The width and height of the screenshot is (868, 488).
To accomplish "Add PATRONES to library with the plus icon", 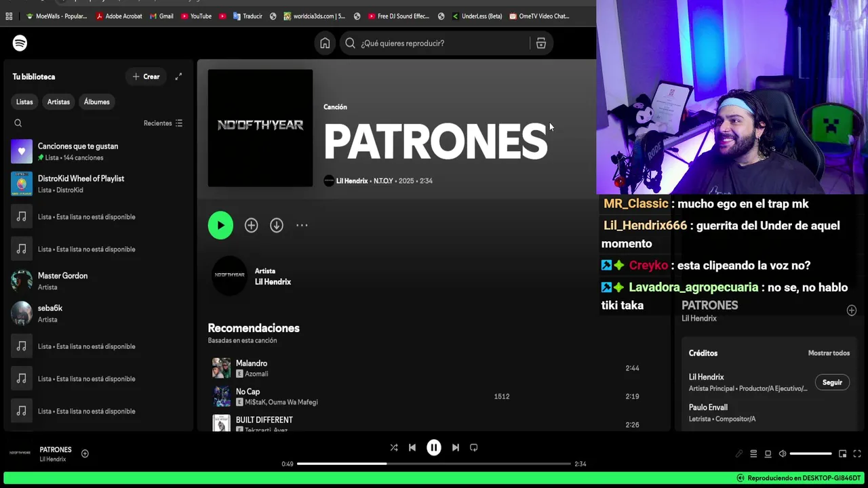I will 251,226.
